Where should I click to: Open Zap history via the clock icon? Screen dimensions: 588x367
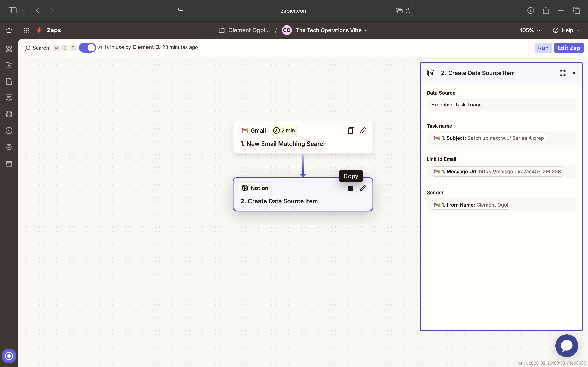click(9, 130)
